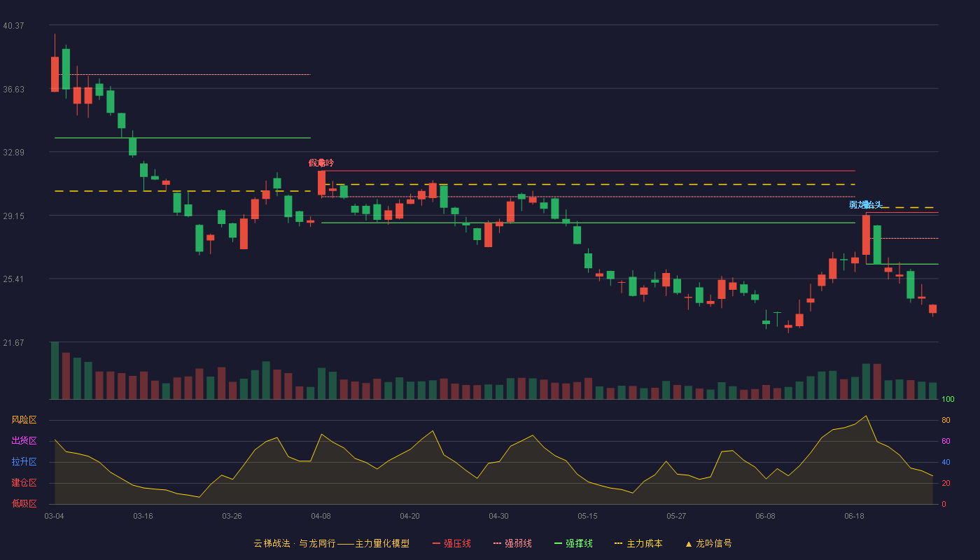
Task: Click the 60 indicator scale value
Action: pos(946,441)
